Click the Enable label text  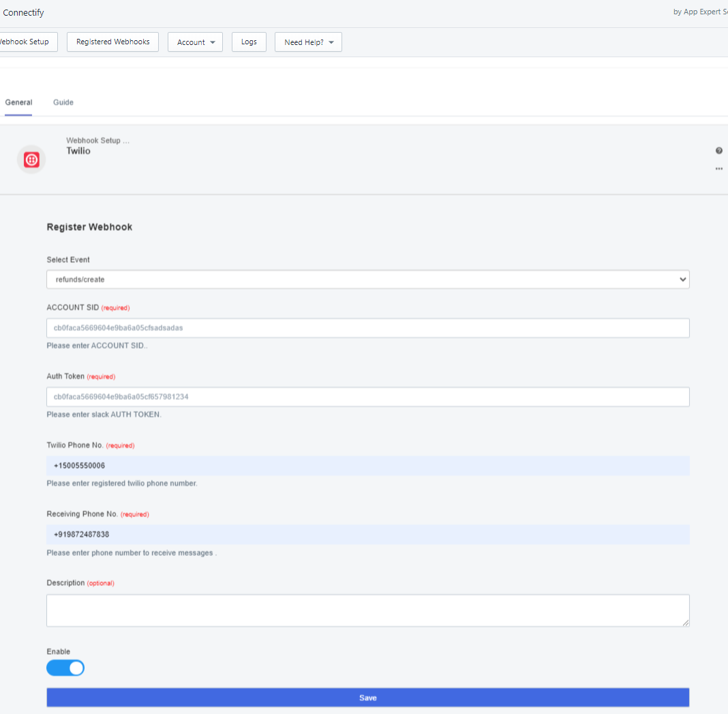(59, 651)
